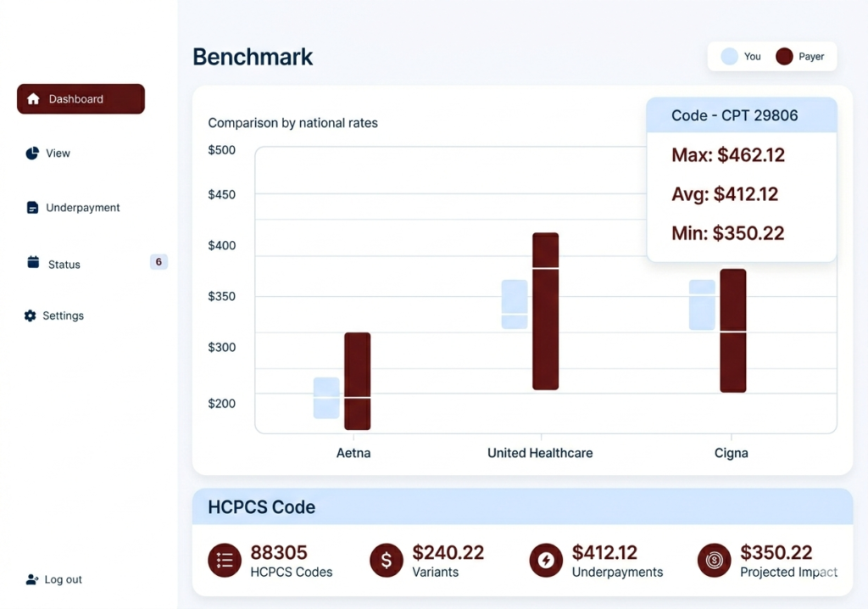Click the Status notification badge showing 6

click(159, 262)
